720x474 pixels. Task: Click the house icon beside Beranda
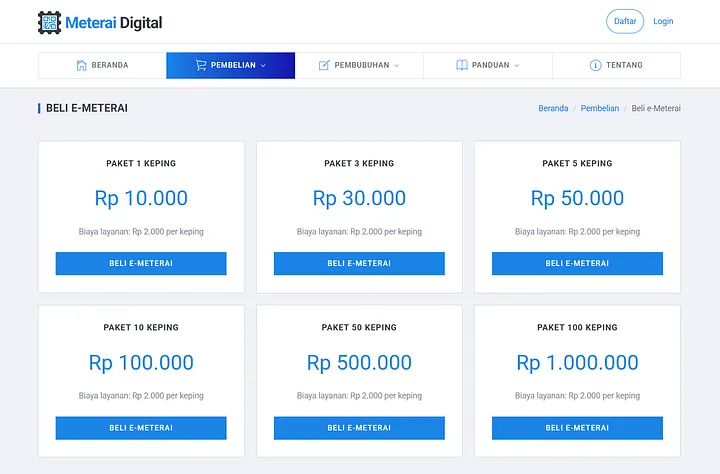81,65
